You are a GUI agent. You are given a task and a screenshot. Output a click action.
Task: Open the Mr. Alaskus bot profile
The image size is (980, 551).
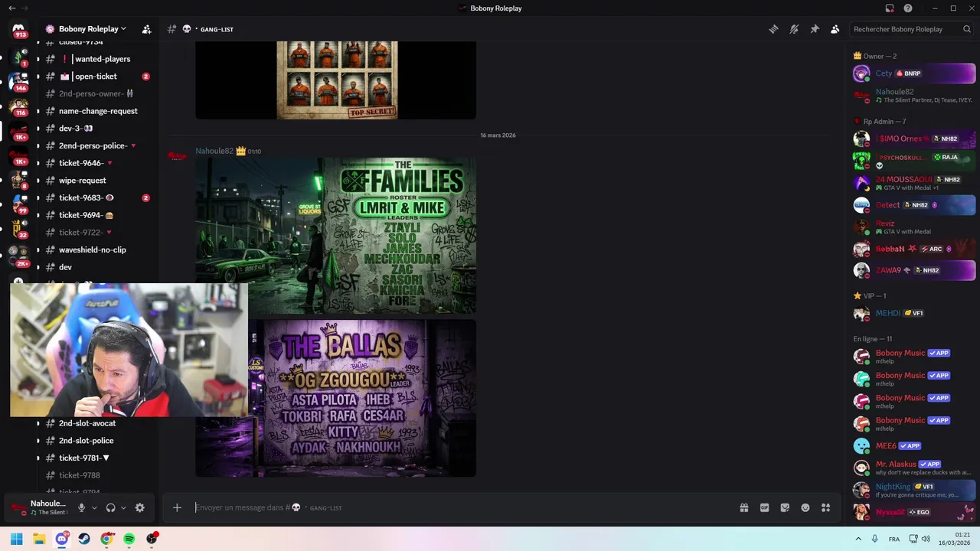914,468
